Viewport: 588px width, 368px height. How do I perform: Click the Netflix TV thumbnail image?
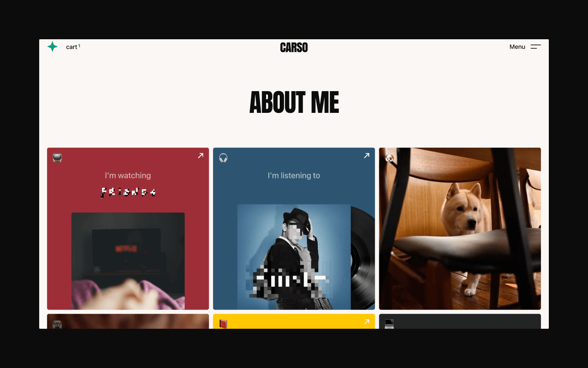128,261
